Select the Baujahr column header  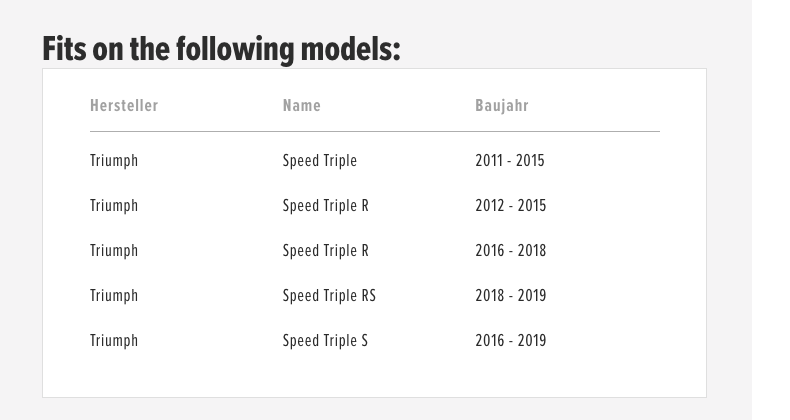[x=502, y=106]
